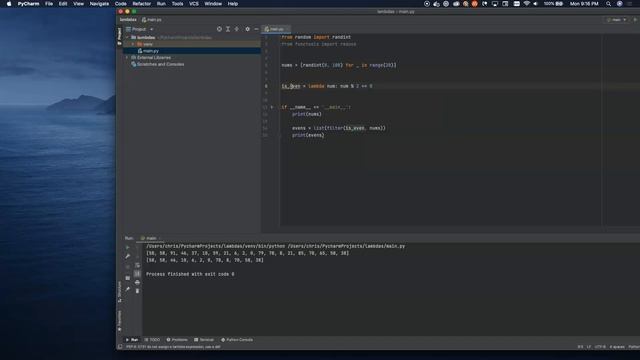Image resolution: width=640 pixels, height=360 pixels.
Task: Click Structure vertical side tab
Action: tap(120, 291)
